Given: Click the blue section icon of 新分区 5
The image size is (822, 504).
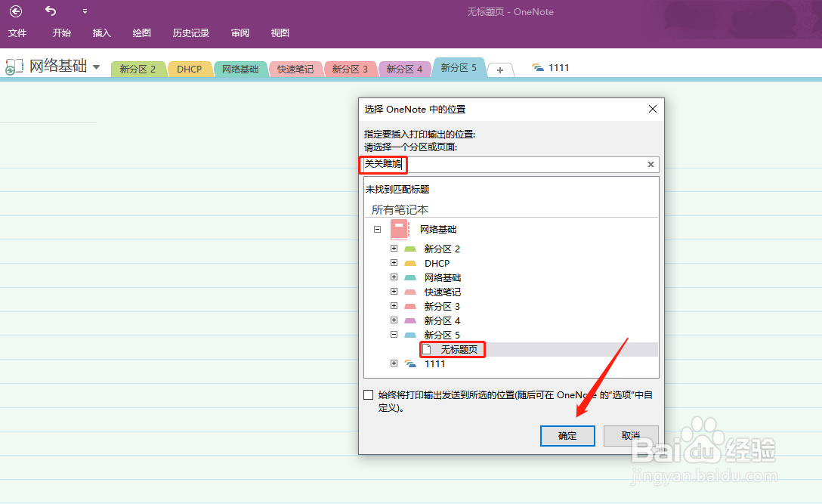Looking at the screenshot, I should coord(410,335).
